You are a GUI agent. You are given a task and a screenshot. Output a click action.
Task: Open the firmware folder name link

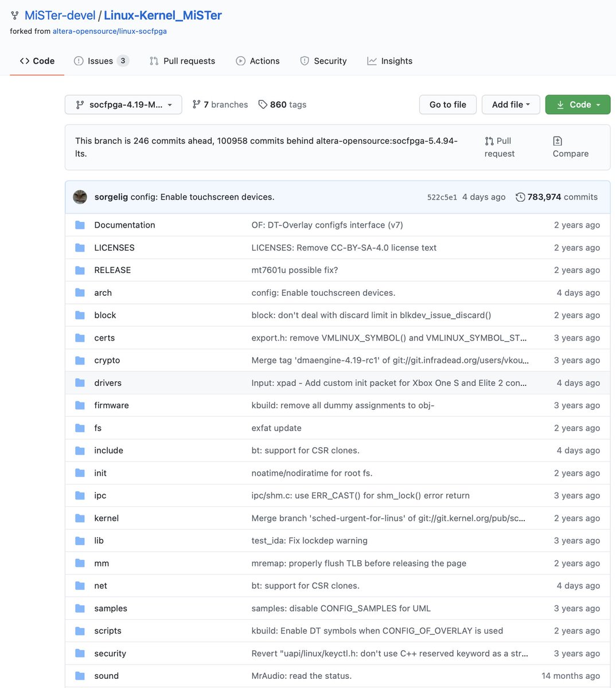[111, 405]
